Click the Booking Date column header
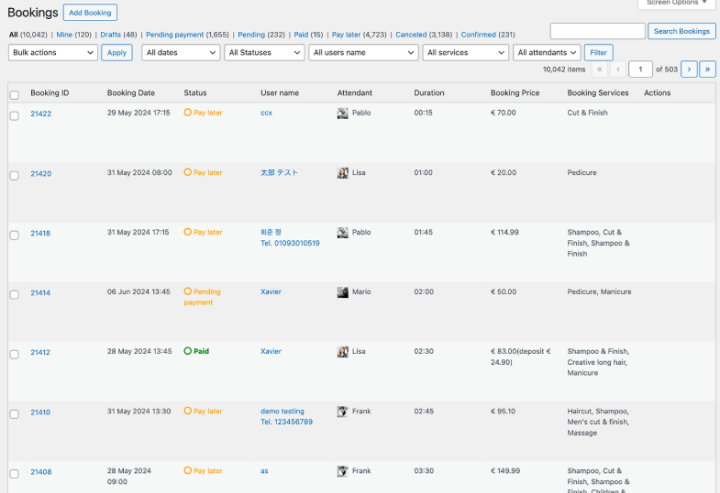 click(131, 93)
